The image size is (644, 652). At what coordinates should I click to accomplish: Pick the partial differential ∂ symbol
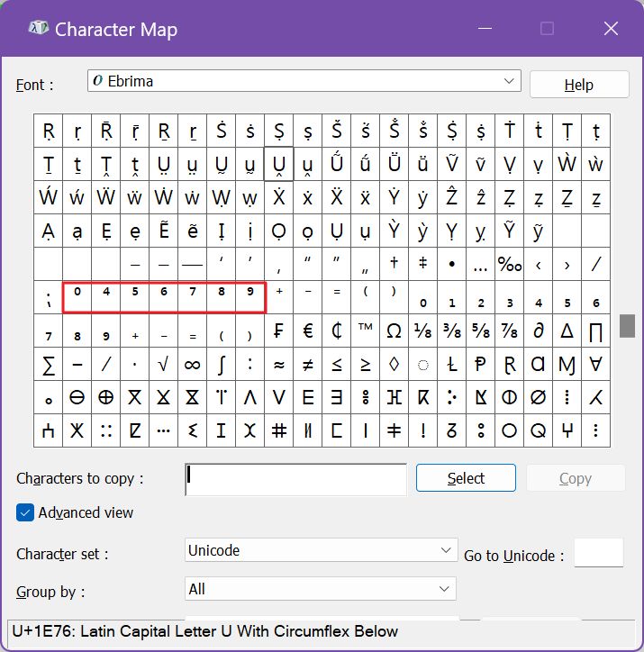tap(539, 331)
